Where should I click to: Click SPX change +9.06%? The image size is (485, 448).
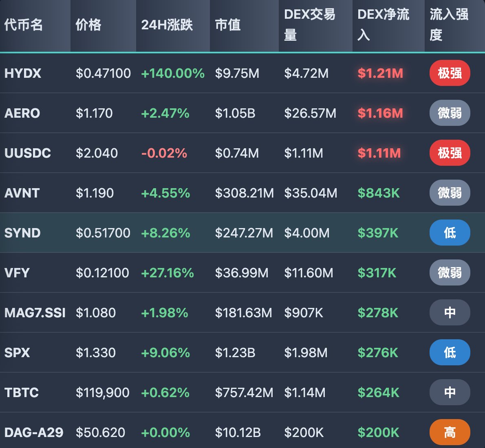point(165,352)
